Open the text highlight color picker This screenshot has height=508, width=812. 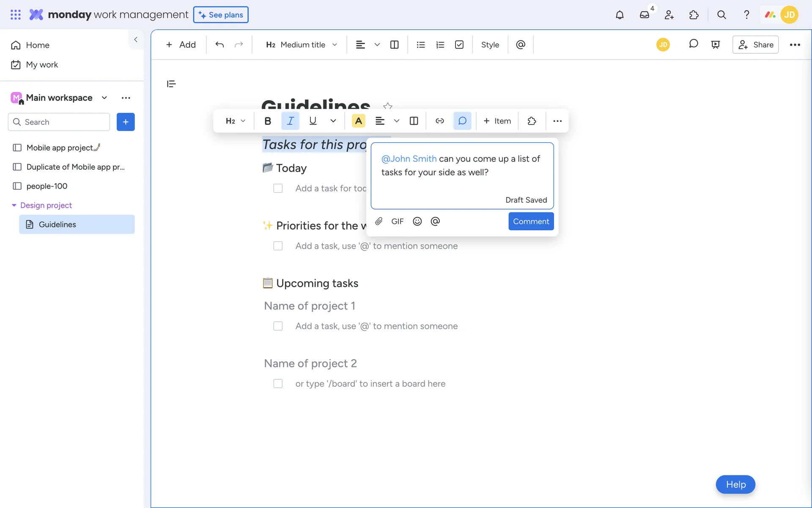tap(358, 121)
